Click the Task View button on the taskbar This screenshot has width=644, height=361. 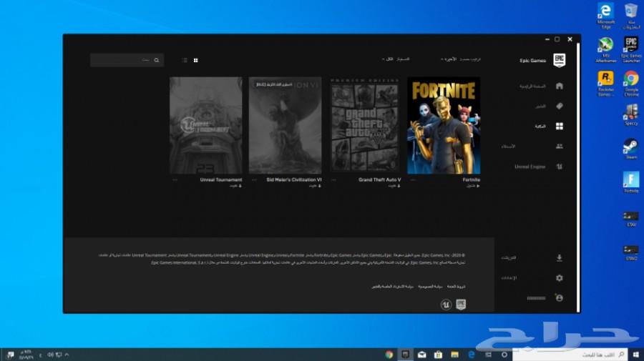tap(488, 355)
